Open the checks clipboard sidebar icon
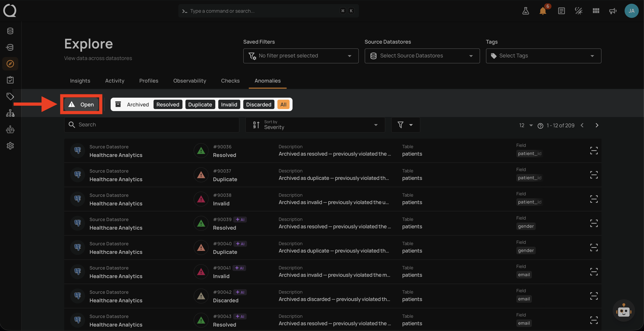This screenshot has width=644, height=331. click(10, 80)
